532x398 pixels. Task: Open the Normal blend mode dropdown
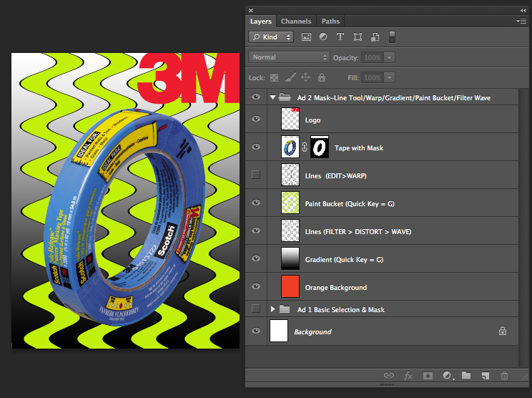coord(289,57)
